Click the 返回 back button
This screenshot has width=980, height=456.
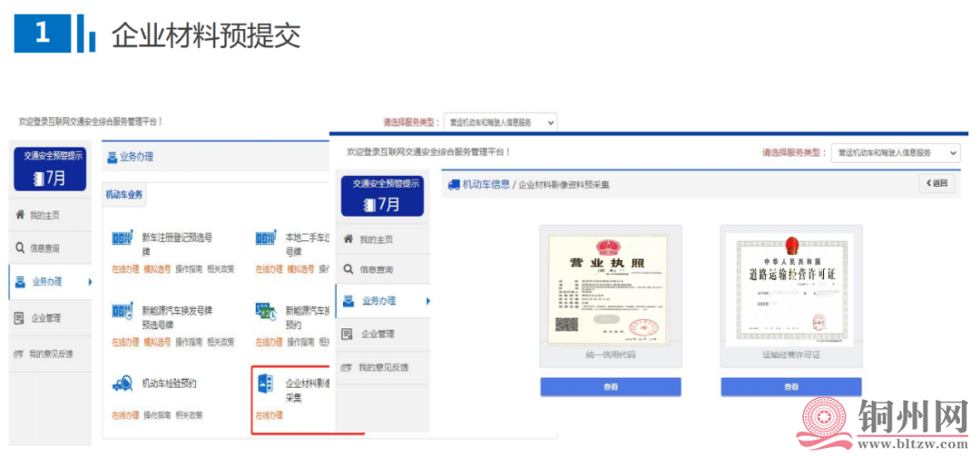(936, 184)
